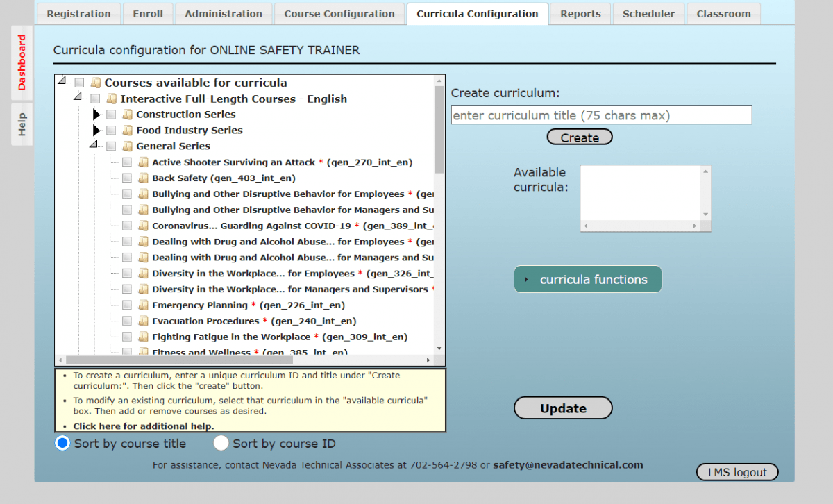Click the curriculum title input field
Viewport: 833px width, 504px height.
[x=601, y=115]
